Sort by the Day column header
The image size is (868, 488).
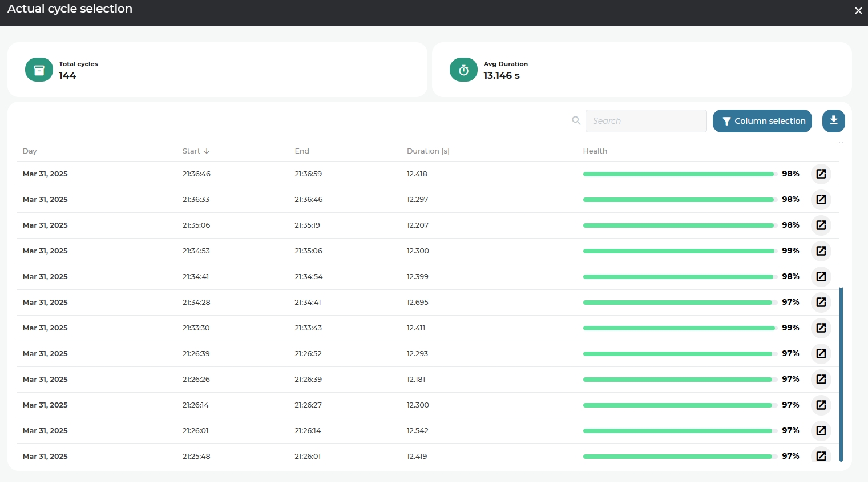(30, 151)
